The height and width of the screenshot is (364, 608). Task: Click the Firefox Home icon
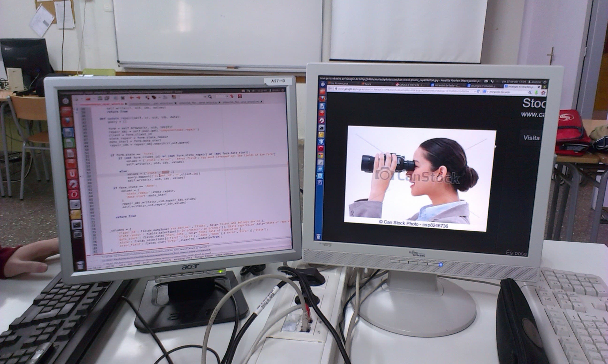pos(543,93)
